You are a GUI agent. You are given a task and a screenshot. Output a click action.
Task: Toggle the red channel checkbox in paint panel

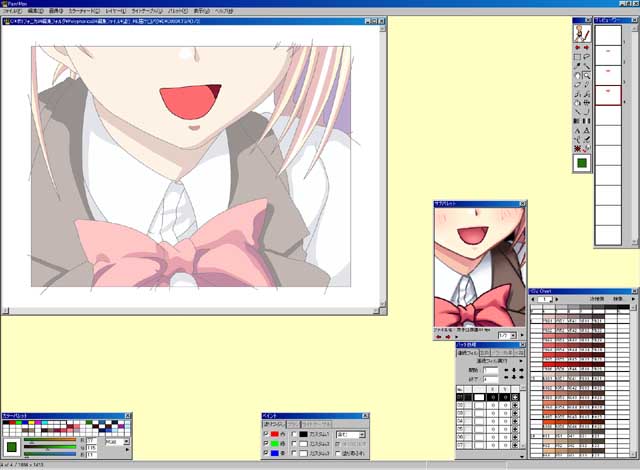[266, 434]
